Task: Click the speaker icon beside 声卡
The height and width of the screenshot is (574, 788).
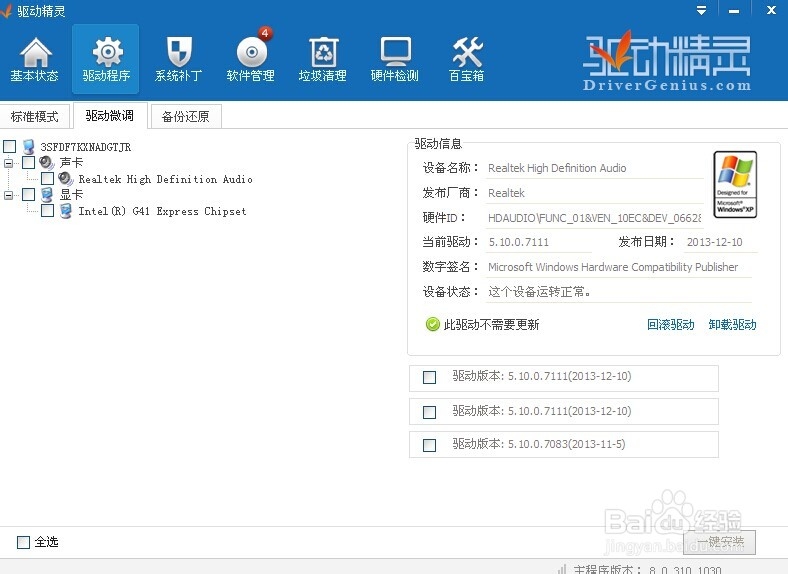Action: [x=46, y=162]
